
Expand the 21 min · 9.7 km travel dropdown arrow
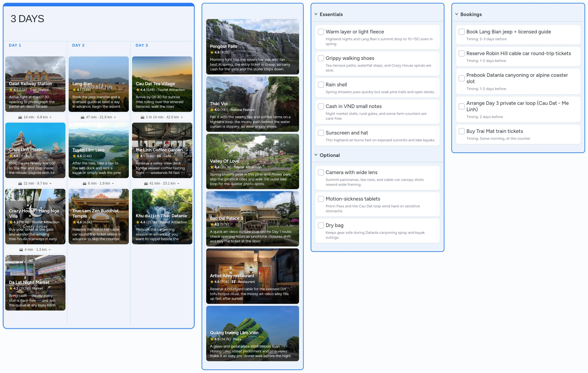click(x=51, y=184)
